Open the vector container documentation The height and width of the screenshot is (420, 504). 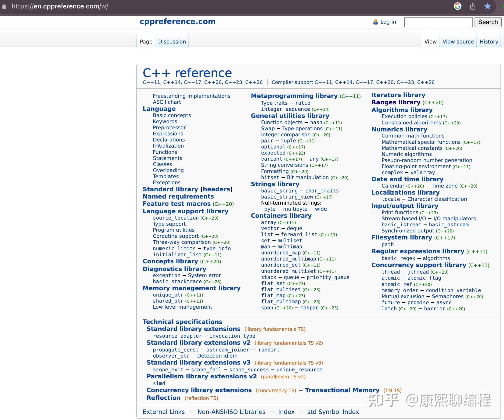[x=270, y=228]
